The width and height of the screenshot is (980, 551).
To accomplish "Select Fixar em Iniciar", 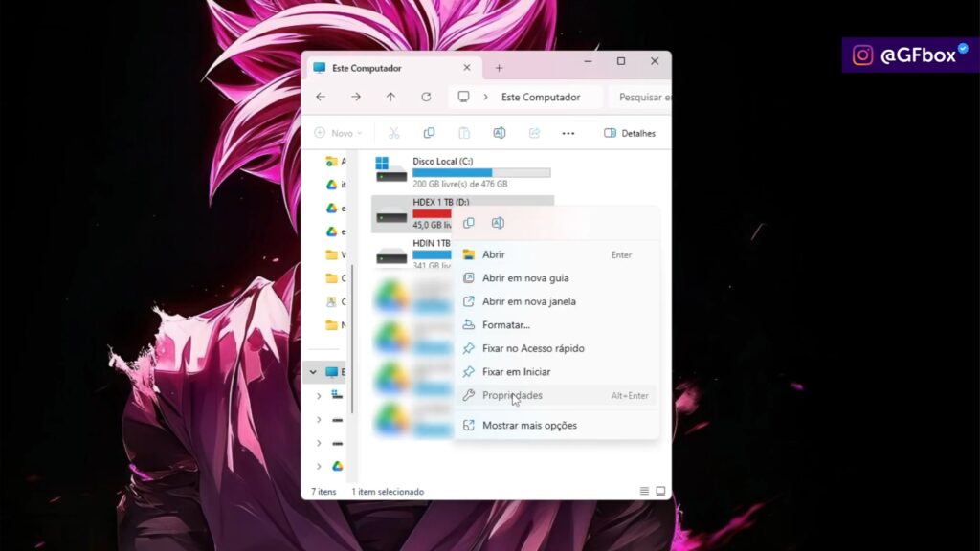I will point(556,372).
